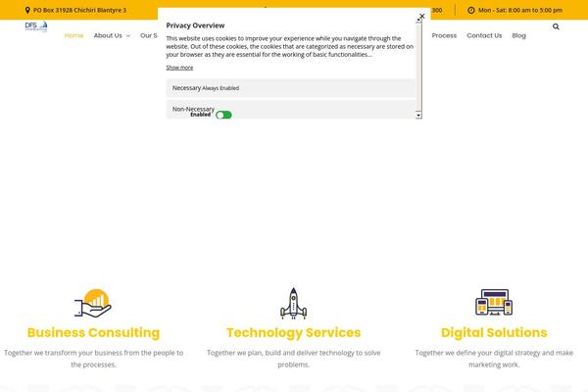This screenshot has height=392, width=588.
Task: Click the 'Together we define your digital' text
Action: pyautogui.click(x=494, y=359)
